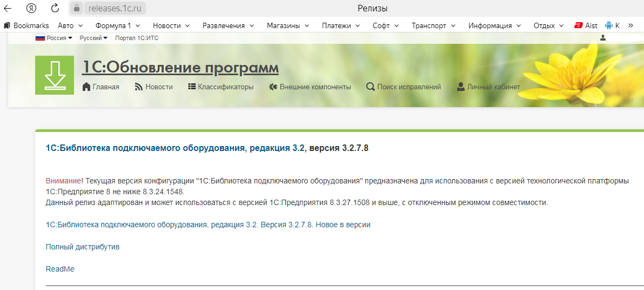Expand the Магазины bookmarks folder
Image resolution: width=644 pixels, height=290 pixels.
coord(289,25)
